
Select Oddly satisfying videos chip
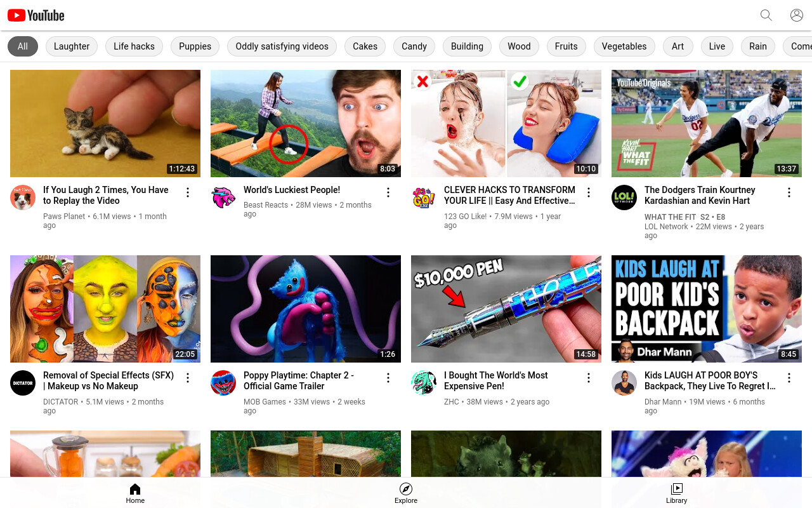coord(282,46)
